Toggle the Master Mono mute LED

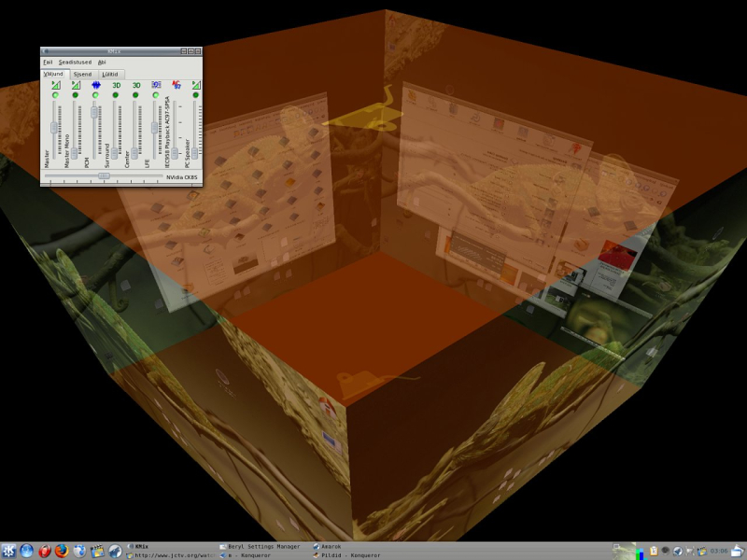(76, 95)
